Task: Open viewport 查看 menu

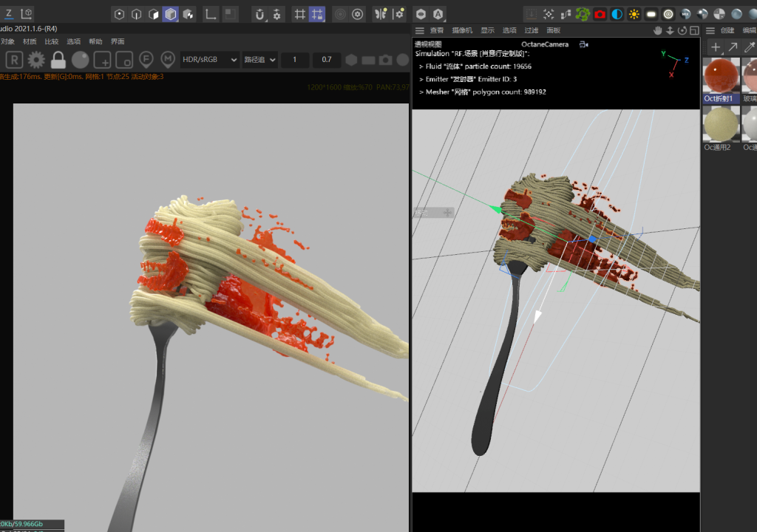Action: click(436, 30)
